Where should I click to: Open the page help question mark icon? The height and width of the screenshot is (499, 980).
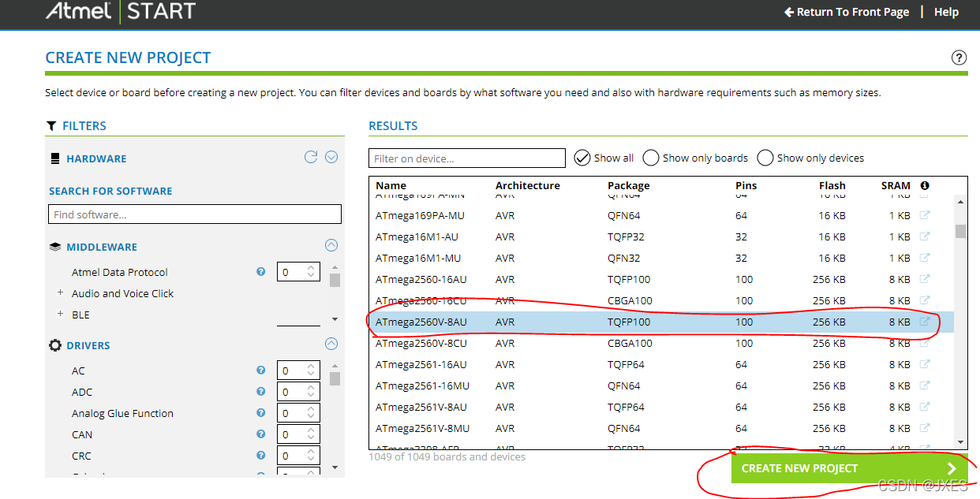pyautogui.click(x=959, y=58)
